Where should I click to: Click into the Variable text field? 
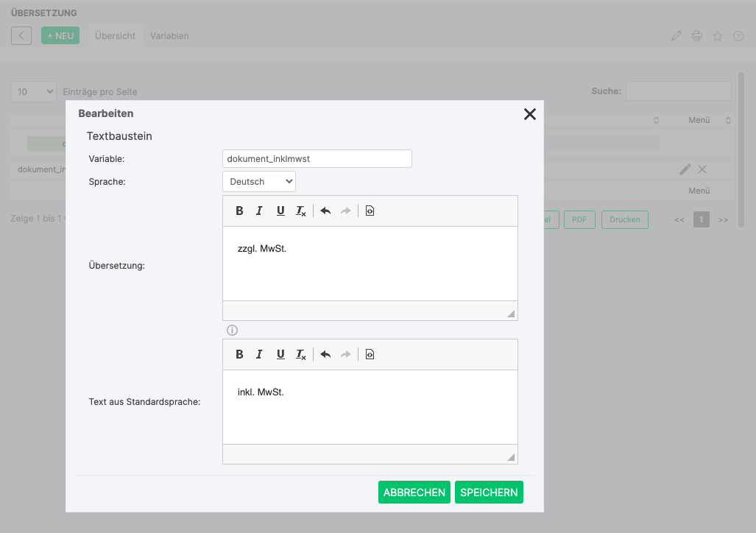coord(317,158)
